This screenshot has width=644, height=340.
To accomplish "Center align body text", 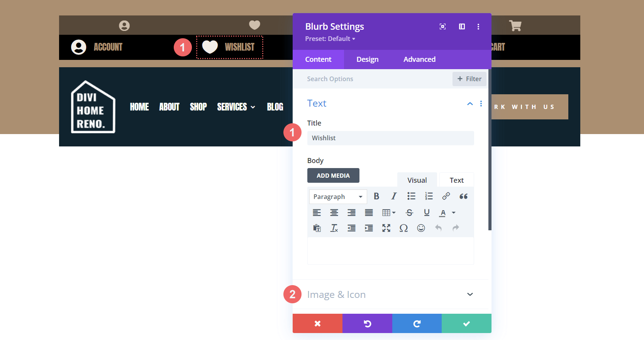I will point(334,212).
